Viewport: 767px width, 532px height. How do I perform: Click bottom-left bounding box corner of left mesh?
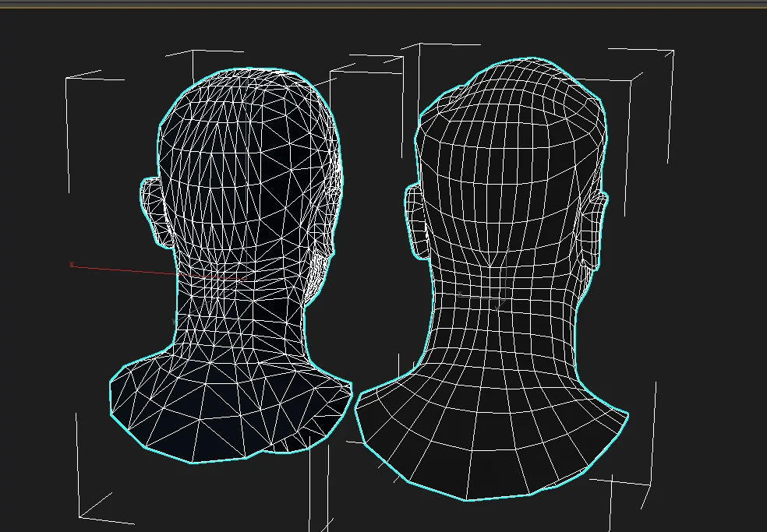pyautogui.click(x=79, y=516)
